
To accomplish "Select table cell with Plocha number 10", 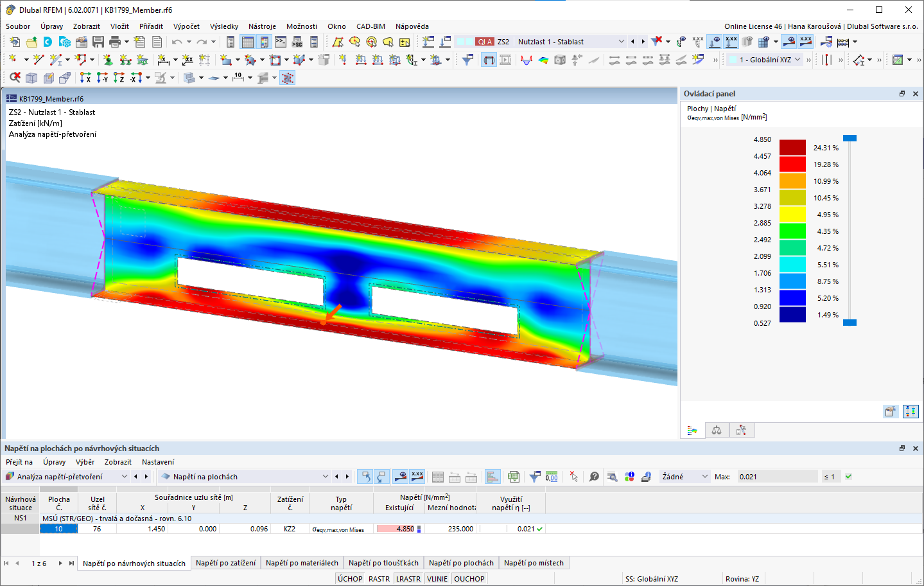I will point(58,529).
